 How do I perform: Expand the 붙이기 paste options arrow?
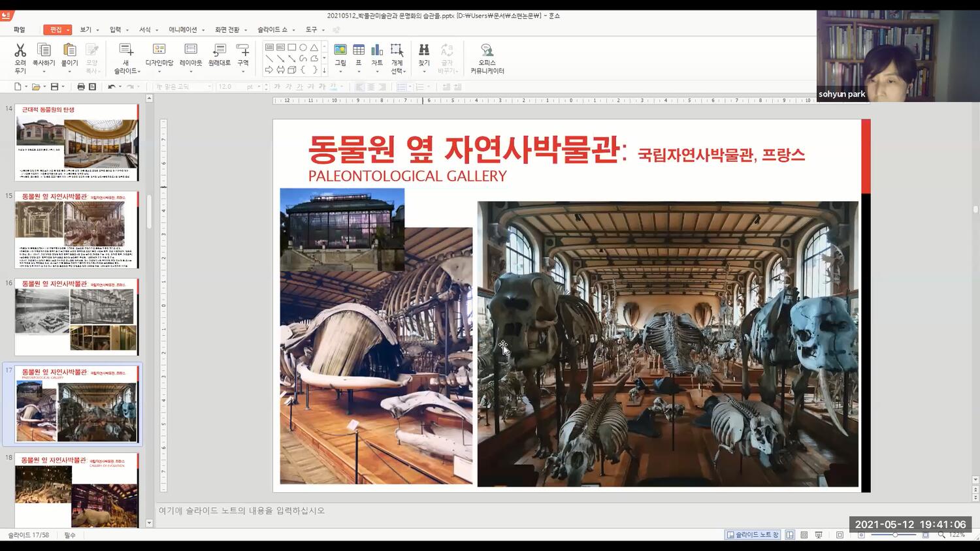click(x=69, y=71)
